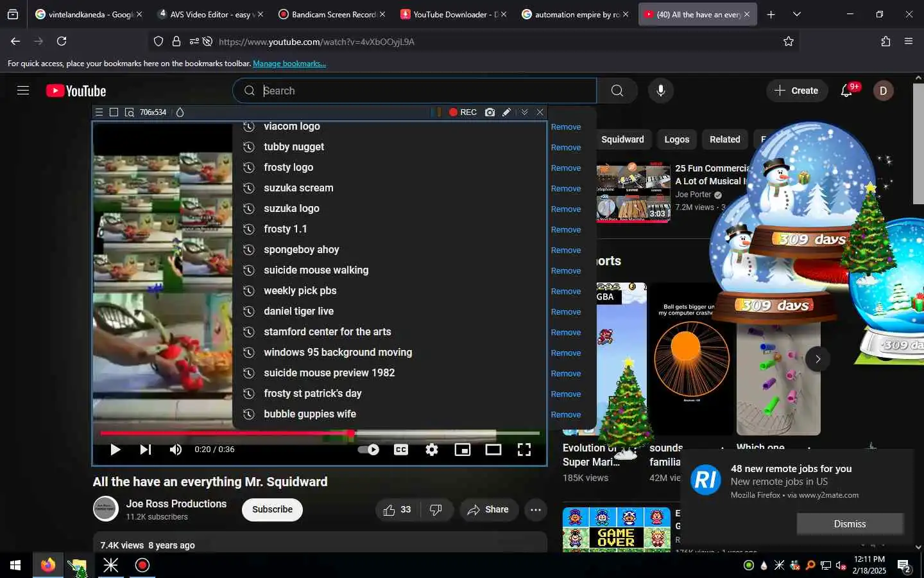This screenshot has height=578, width=924.
Task: Enable miniplayer mode
Action: pos(463,450)
